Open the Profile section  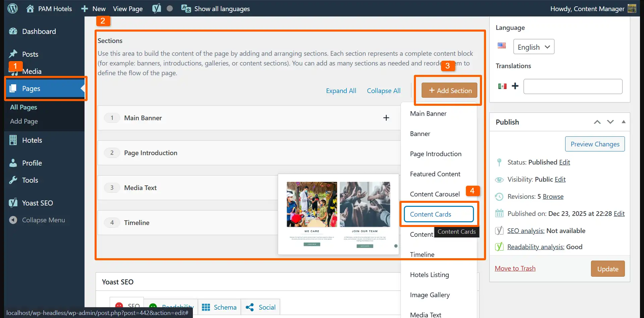click(32, 163)
